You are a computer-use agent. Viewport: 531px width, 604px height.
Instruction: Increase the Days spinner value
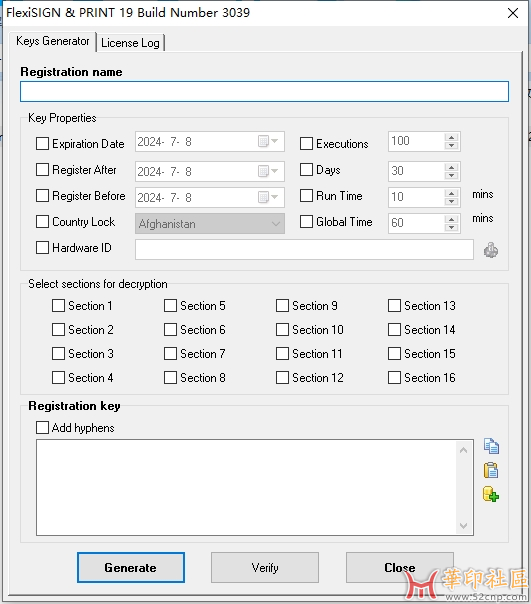[451, 167]
